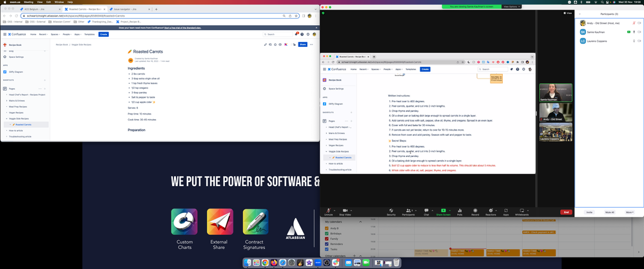644x269 pixels.
Task: Click Confluence Search field in front browser
Action: [x=278, y=35]
